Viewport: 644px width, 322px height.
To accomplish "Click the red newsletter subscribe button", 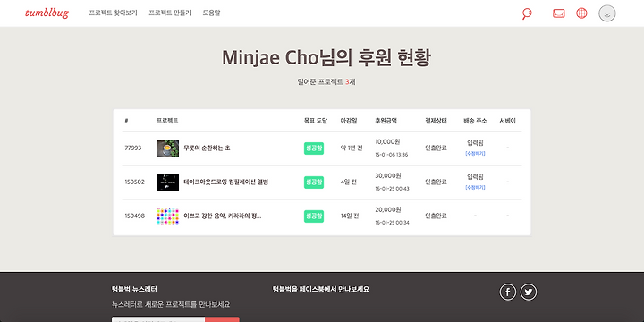I will click(x=222, y=319).
